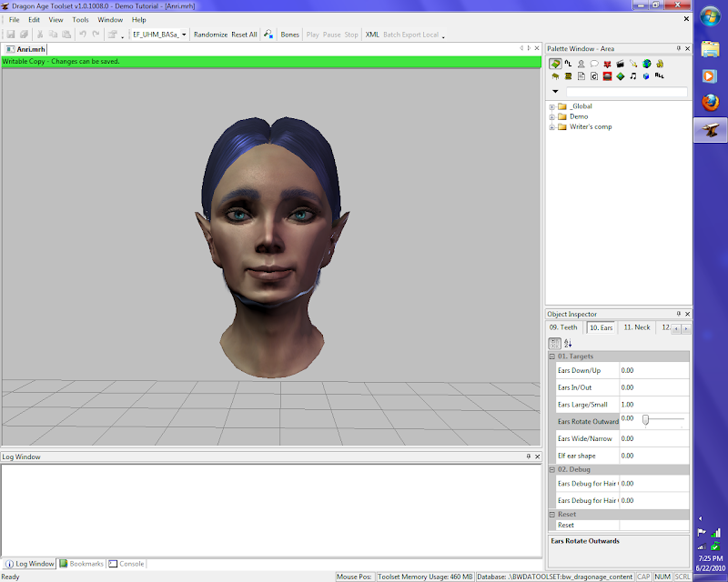728x582 pixels.
Task: Click the speech bubble conversation icon
Action: coord(593,64)
